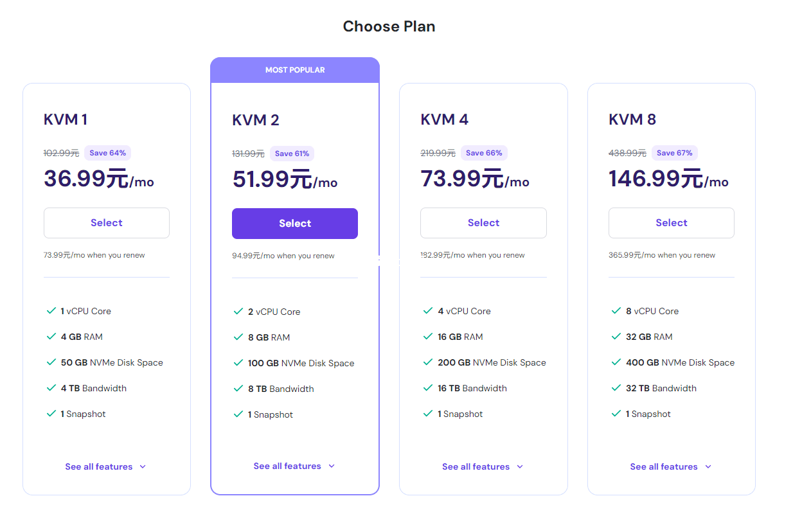Open See all features under KVM 4

(x=483, y=466)
